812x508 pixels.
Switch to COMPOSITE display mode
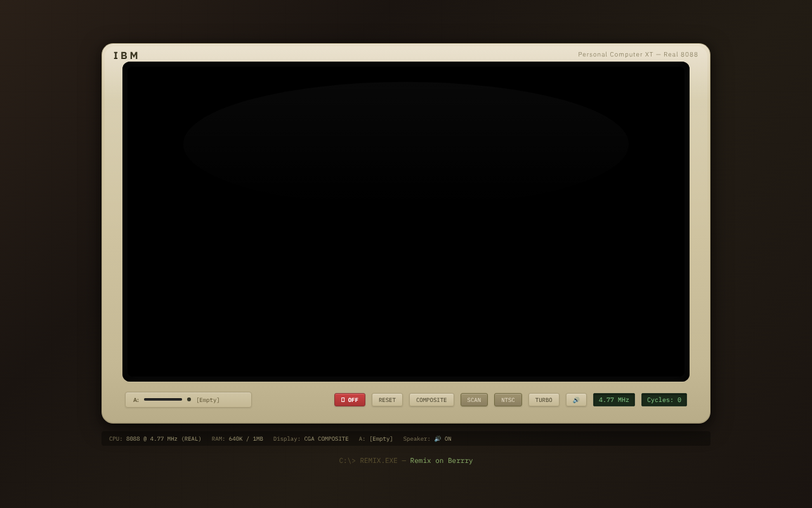[431, 399]
